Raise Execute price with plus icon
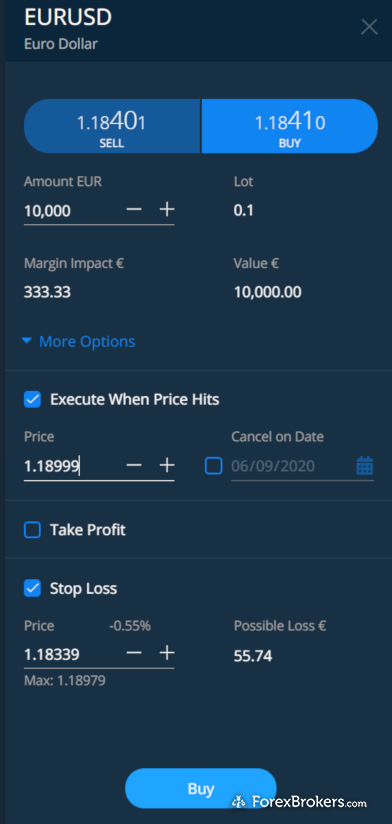 [x=167, y=465]
